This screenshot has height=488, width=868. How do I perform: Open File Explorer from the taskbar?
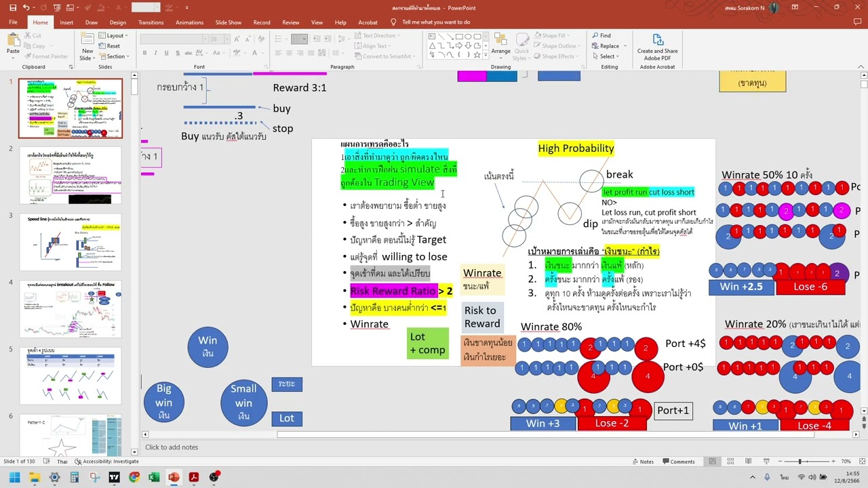point(35,477)
